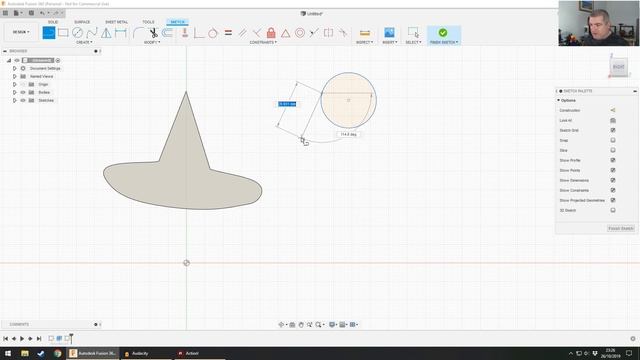Screen dimensions: 640x360
Task: Click the Orbit navigation icon
Action: tap(281, 325)
